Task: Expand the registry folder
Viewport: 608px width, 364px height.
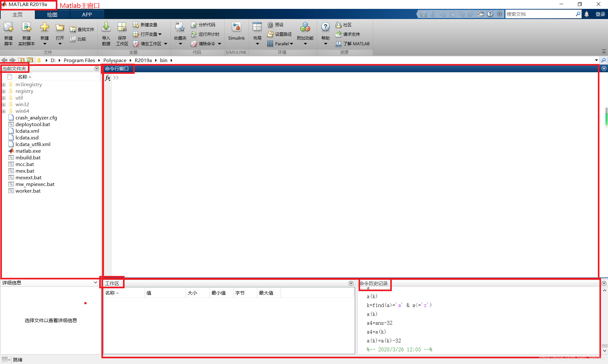Action: (x=4, y=91)
